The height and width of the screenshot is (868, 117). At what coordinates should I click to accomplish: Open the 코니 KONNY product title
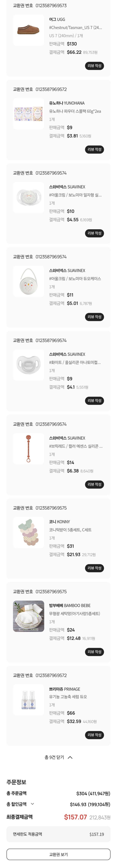point(60,522)
